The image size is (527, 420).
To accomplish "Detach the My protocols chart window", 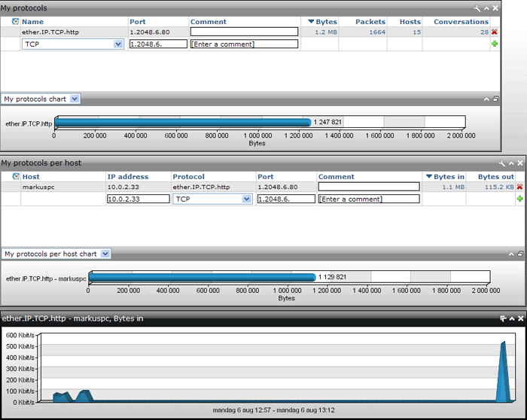I will (x=495, y=99).
